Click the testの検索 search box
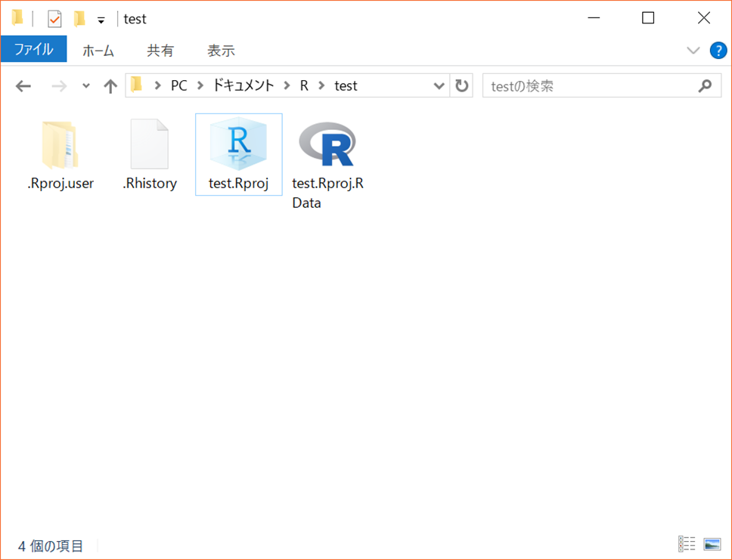The image size is (732, 560). [x=590, y=86]
